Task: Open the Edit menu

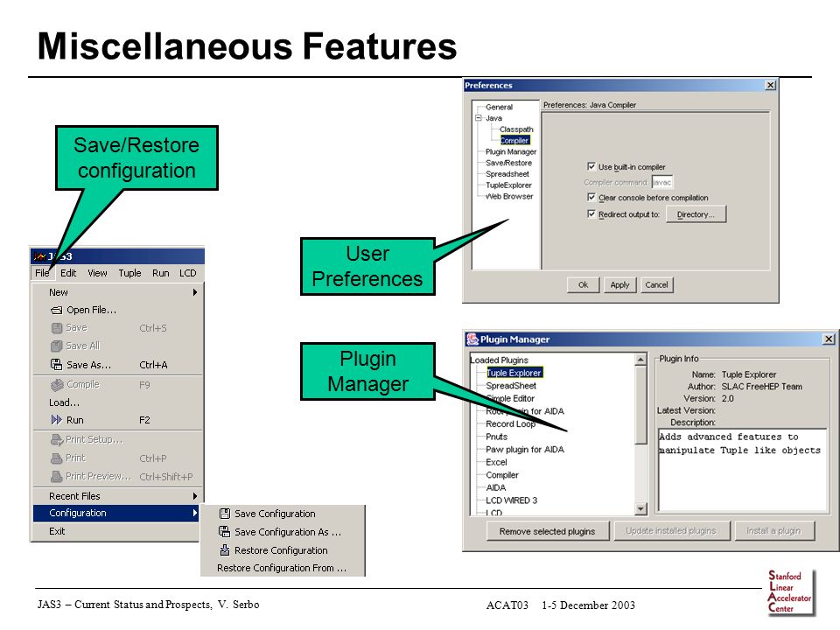Action: click(x=68, y=273)
